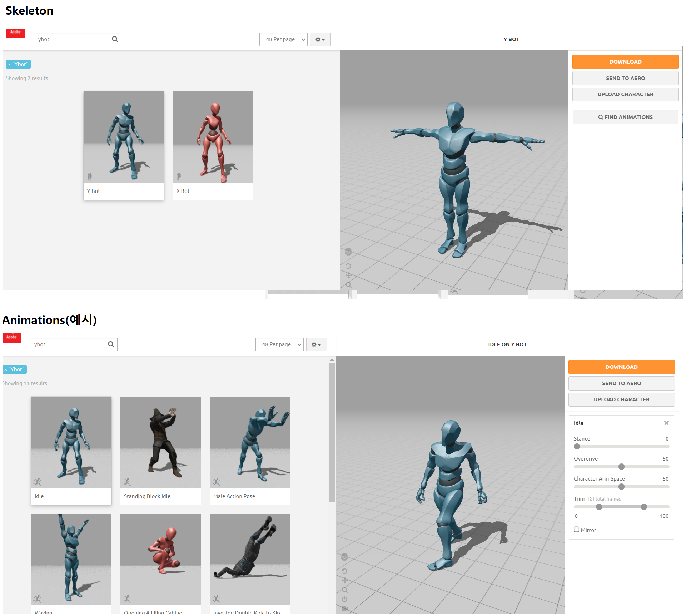686x616 pixels.
Task: Click the zoom magnifier in Idle viewer
Action: (345, 590)
